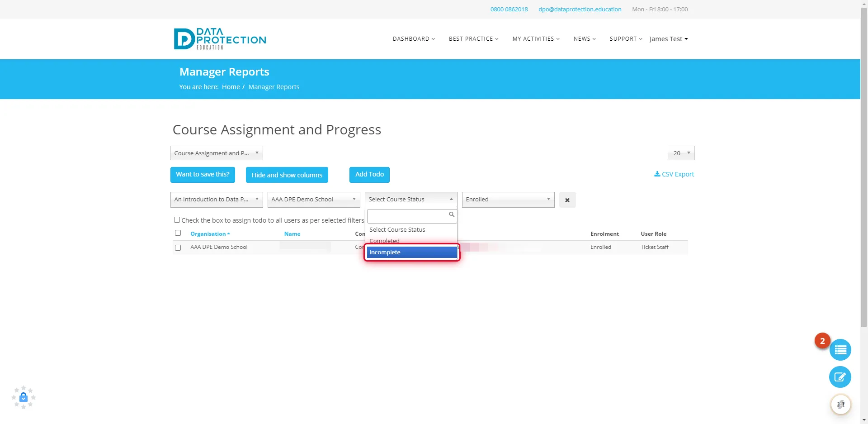Click the Enrolment column header

(x=604, y=234)
